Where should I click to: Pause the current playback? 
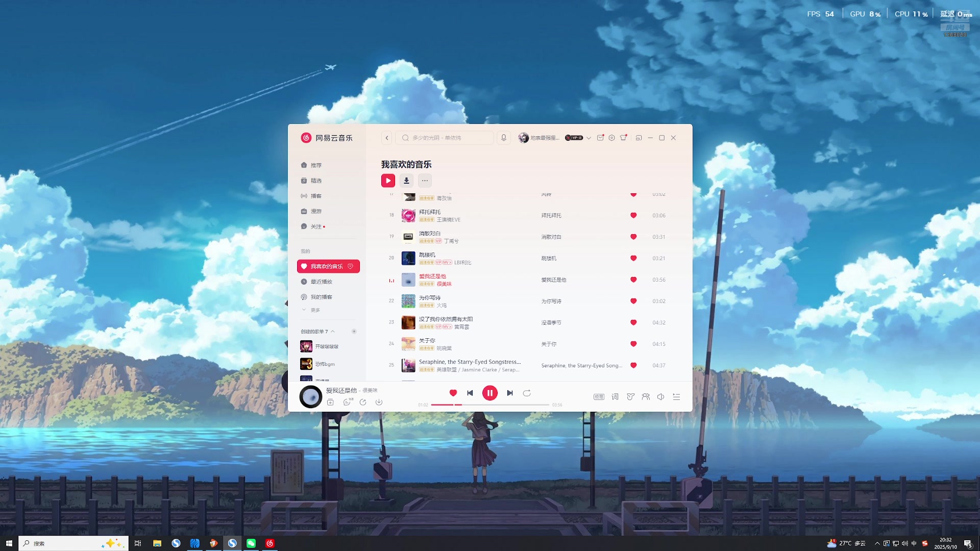490,393
